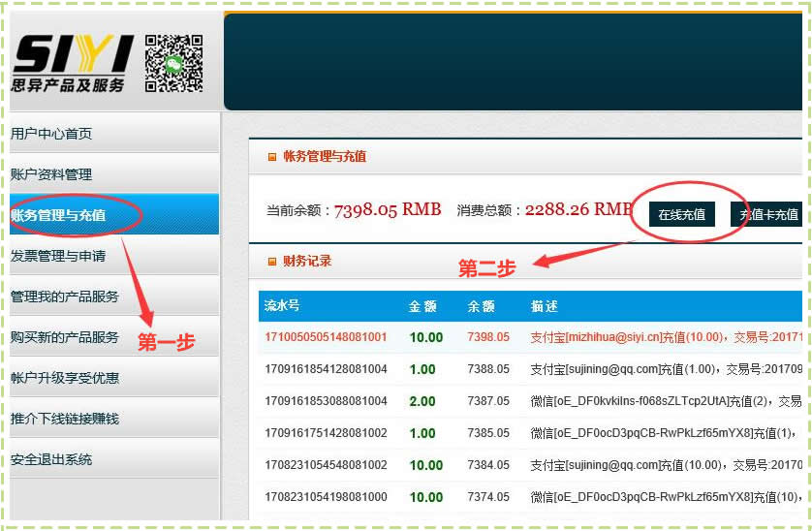Image resolution: width=812 pixels, height=531 pixels.
Task: Open 管理我的产品服务
Action: 65,297
